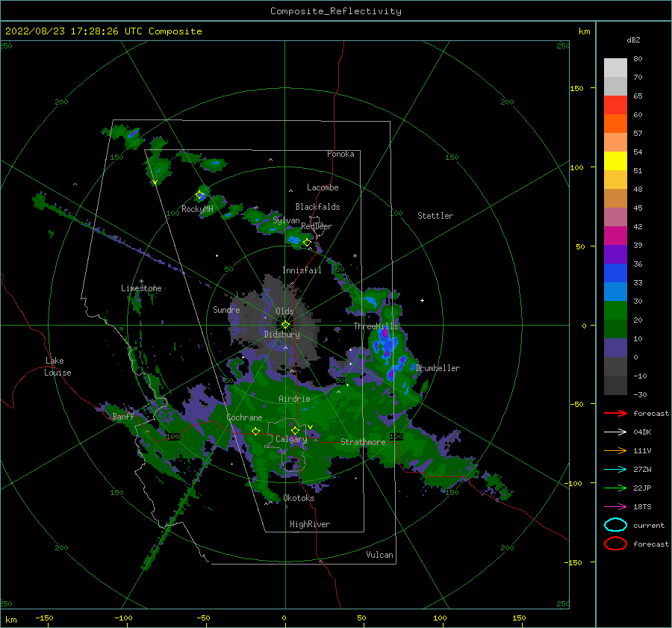Click the green 22JP arrow in legend
Viewport: 672px width, 628px height.
pos(615,488)
